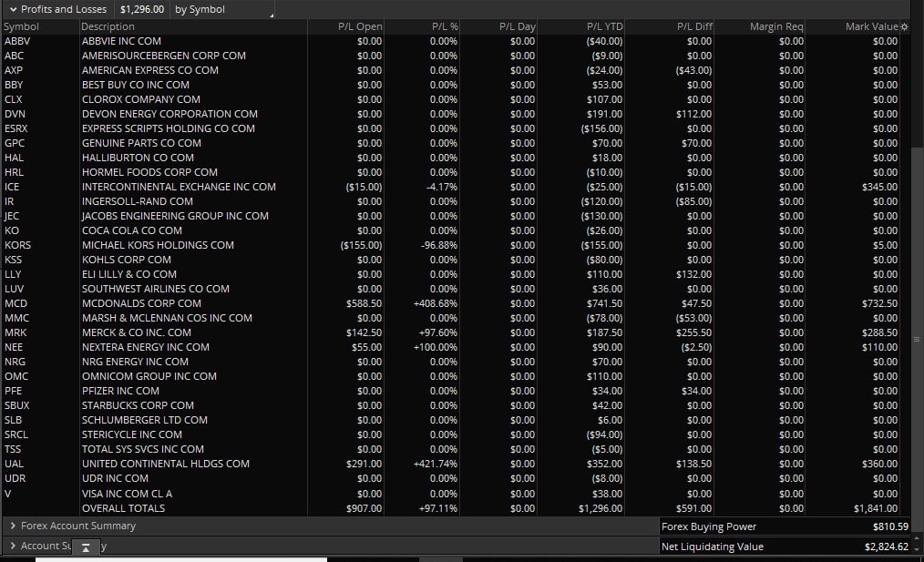The width and height of the screenshot is (924, 562).
Task: Select the NEE symbol
Action: click(x=14, y=347)
